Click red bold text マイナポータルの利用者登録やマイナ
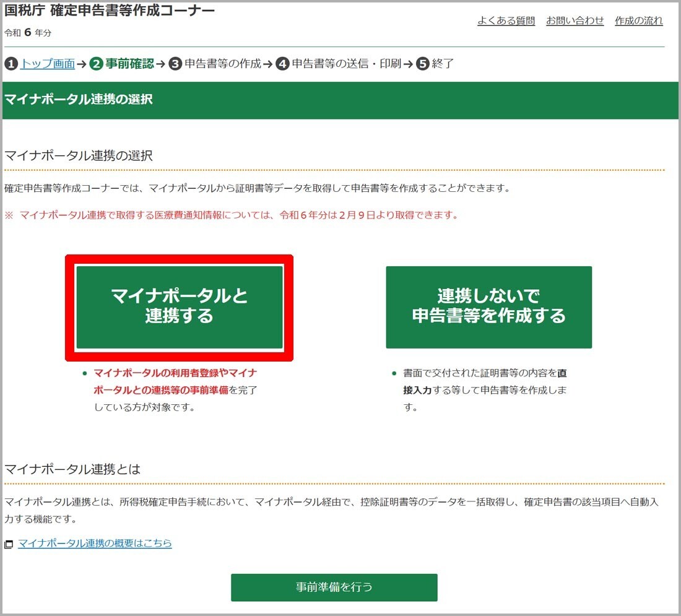Screen dimensions: 681x616 click(x=175, y=373)
